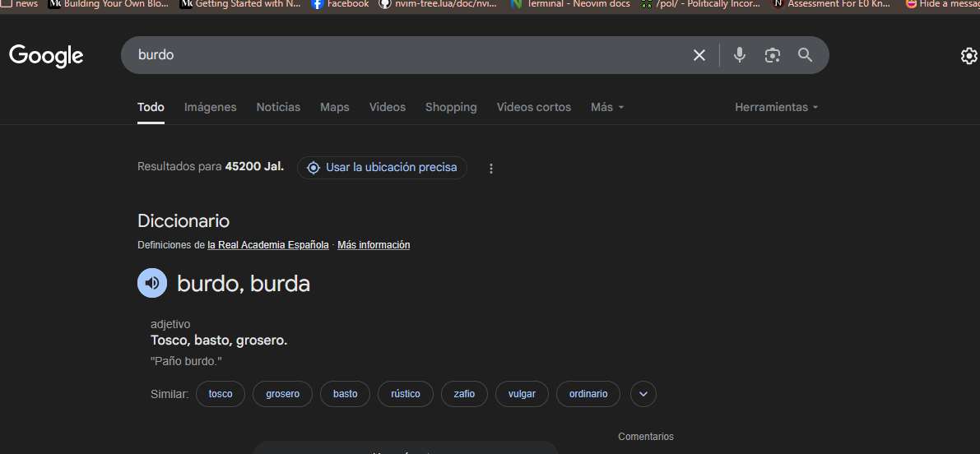Select the vulgar synonym chip
The height and width of the screenshot is (454, 980).
pyautogui.click(x=522, y=394)
